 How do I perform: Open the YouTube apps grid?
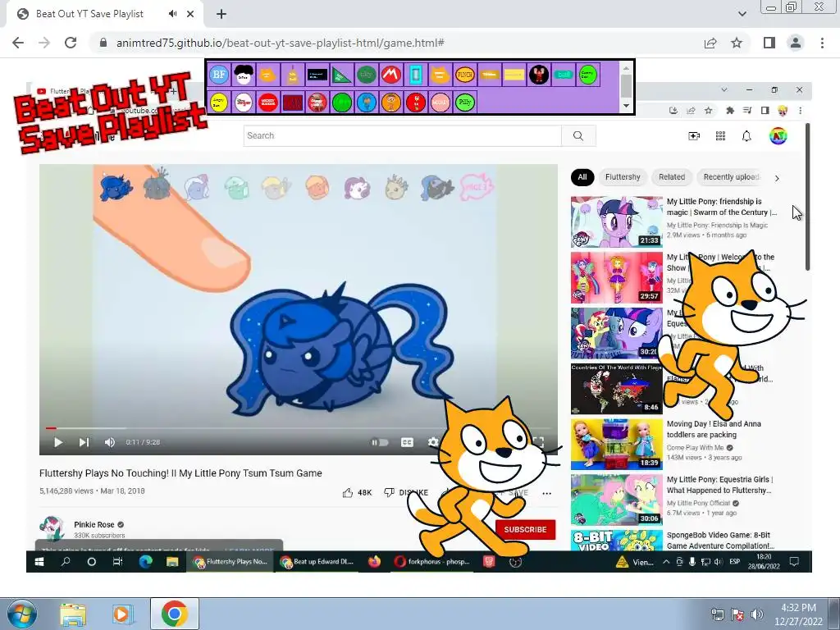[x=720, y=135]
